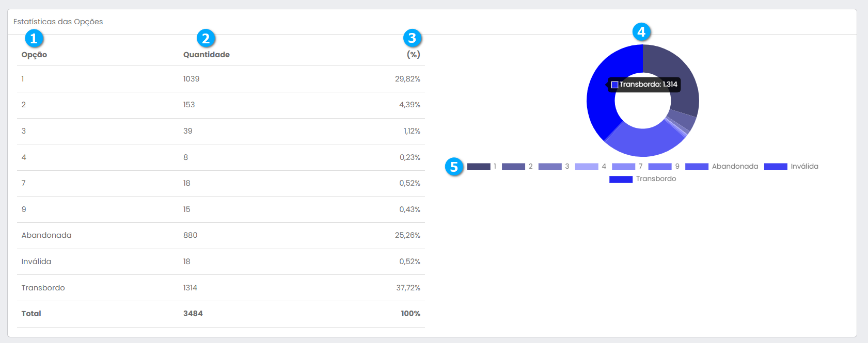
Task: Click numbered marker 2 above Quantidade
Action: [206, 38]
